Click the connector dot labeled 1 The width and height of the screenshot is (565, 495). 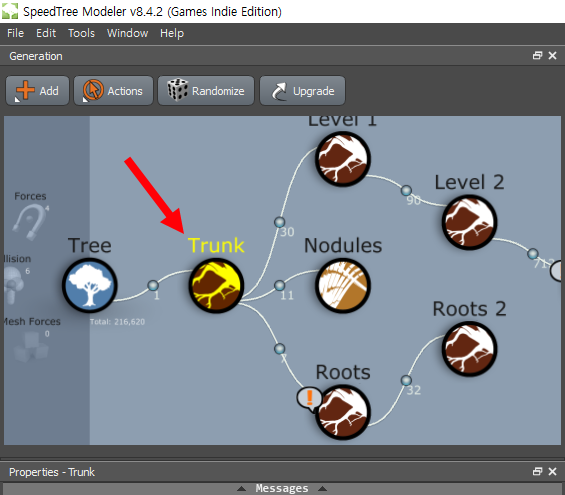click(153, 285)
